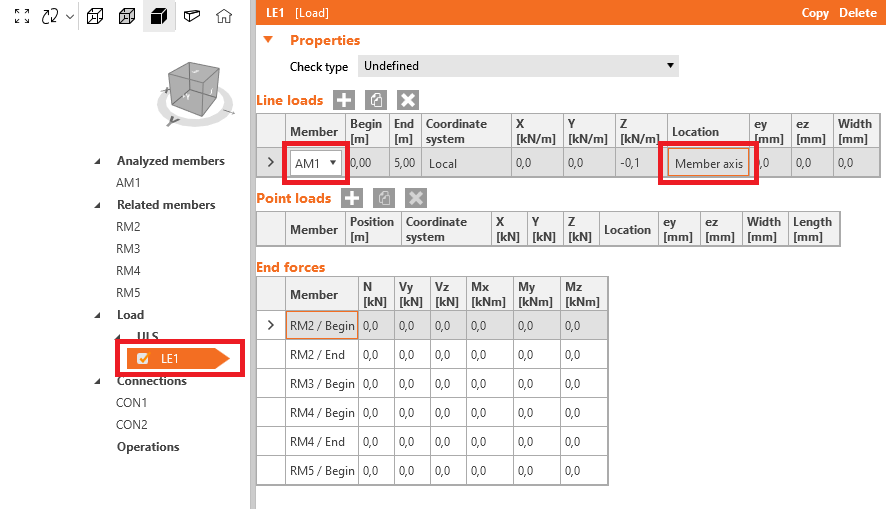Select RM5 in Related members
The height and width of the screenshot is (509, 886).
pos(128,293)
